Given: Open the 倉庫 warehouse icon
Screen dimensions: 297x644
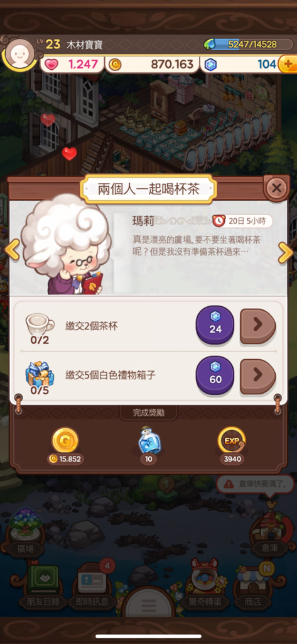Looking at the screenshot, I should [x=269, y=530].
